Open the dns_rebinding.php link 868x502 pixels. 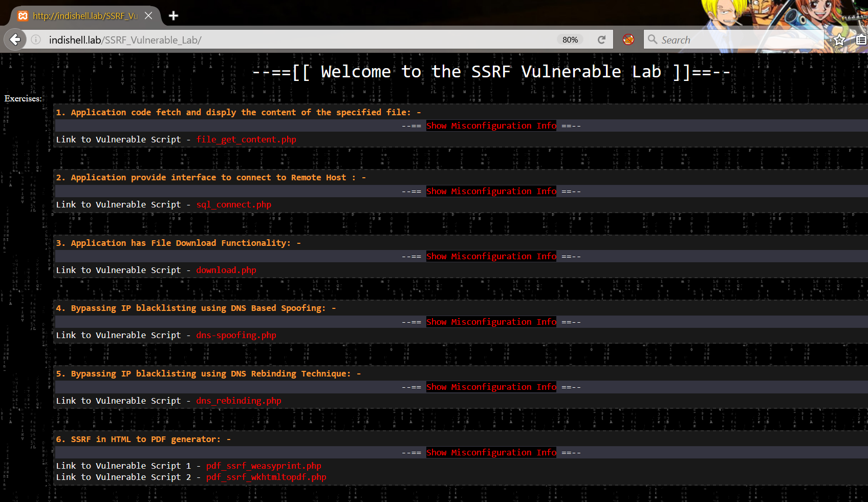click(238, 401)
